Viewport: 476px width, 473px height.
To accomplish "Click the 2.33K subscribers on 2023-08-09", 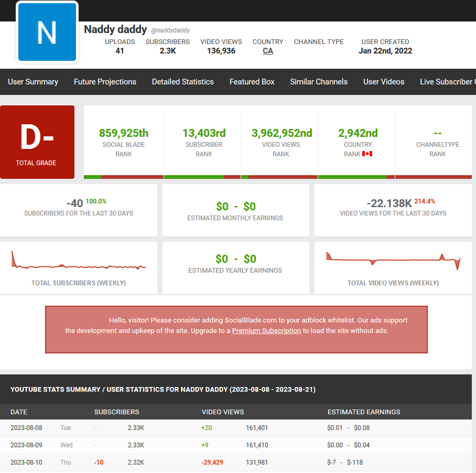I will (x=136, y=445).
